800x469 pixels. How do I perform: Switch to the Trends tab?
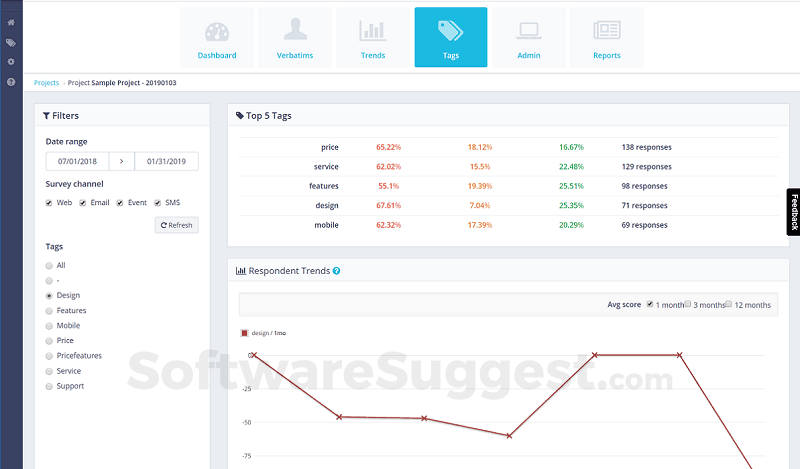(x=373, y=37)
